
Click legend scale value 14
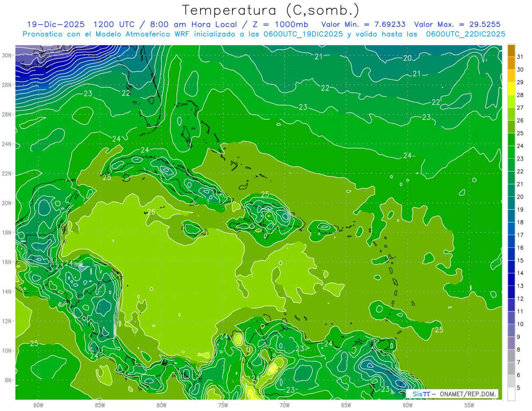pyautogui.click(x=520, y=273)
